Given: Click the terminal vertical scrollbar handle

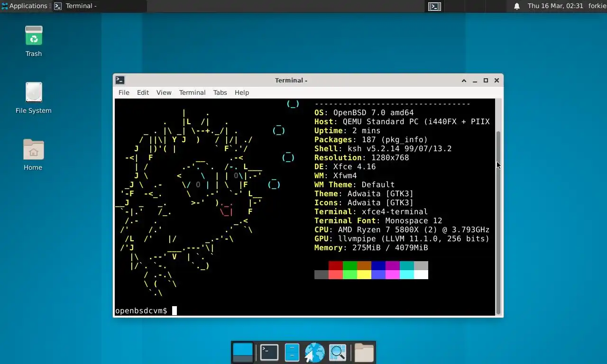Looking at the screenshot, I should click(498, 223).
